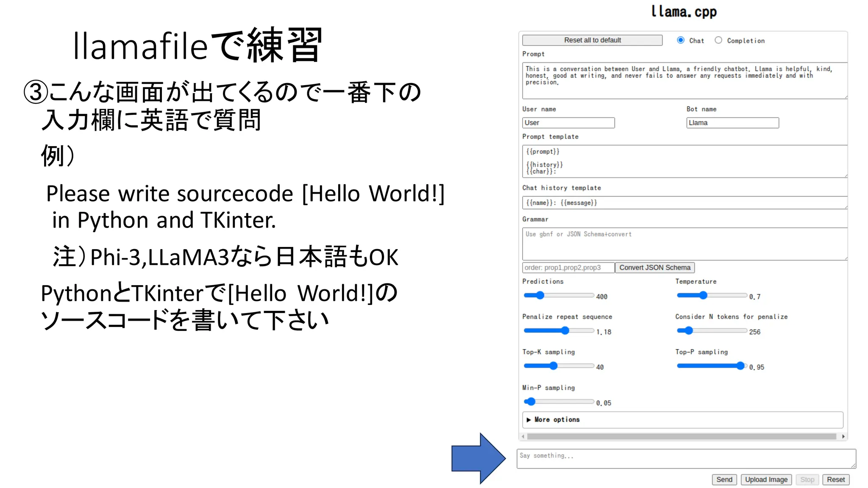Click the Temperature value 0.7
Image resolution: width=868 pixels, height=488 pixels.
tap(755, 297)
